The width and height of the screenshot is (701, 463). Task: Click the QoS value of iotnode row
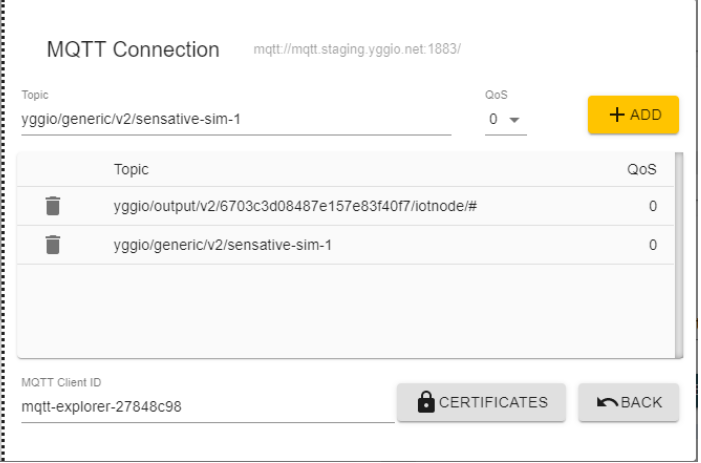click(652, 207)
